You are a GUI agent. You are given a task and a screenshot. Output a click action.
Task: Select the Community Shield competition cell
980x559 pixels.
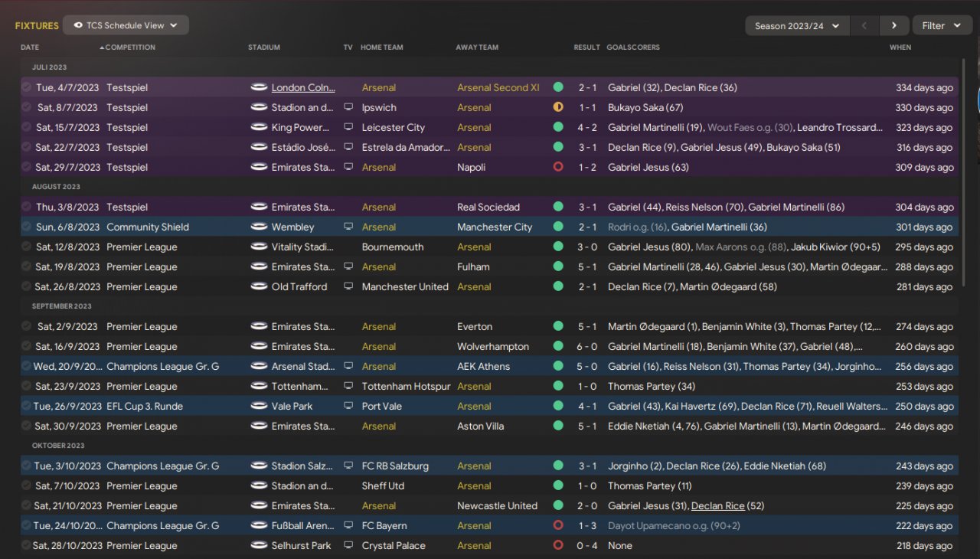click(148, 227)
